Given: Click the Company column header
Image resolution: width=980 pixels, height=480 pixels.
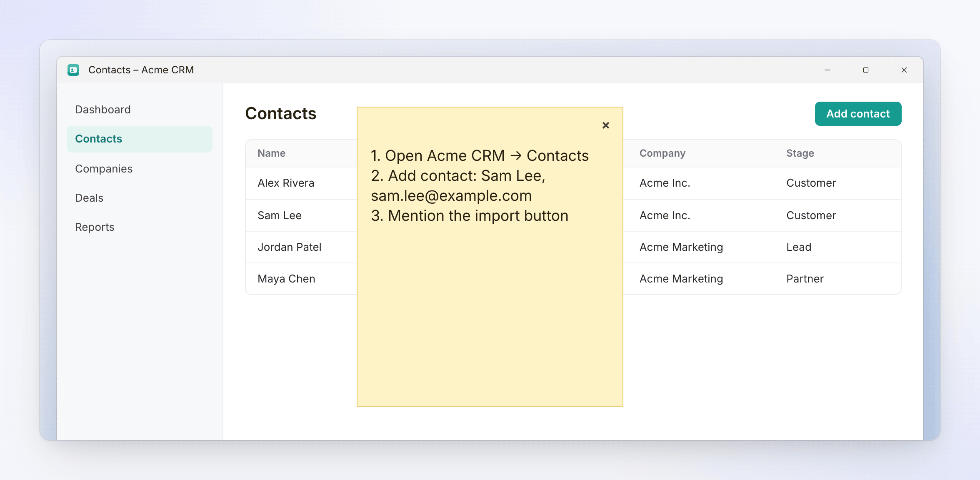Looking at the screenshot, I should [662, 153].
